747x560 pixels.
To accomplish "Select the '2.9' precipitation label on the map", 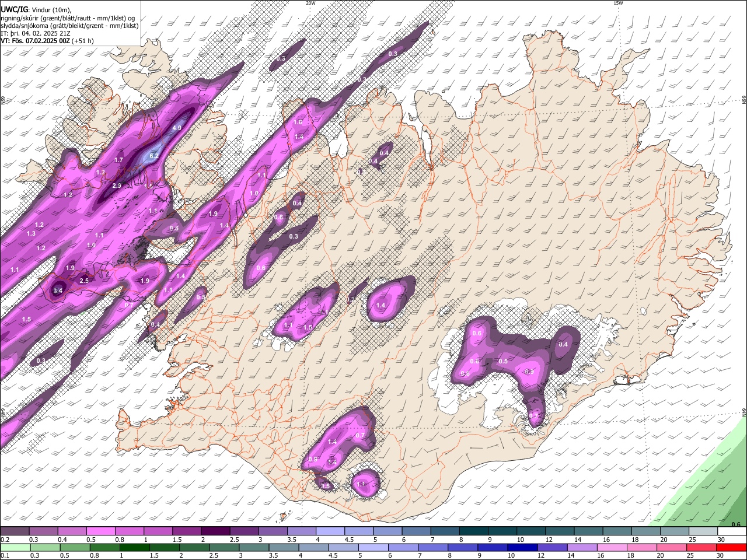I will click(x=116, y=185).
